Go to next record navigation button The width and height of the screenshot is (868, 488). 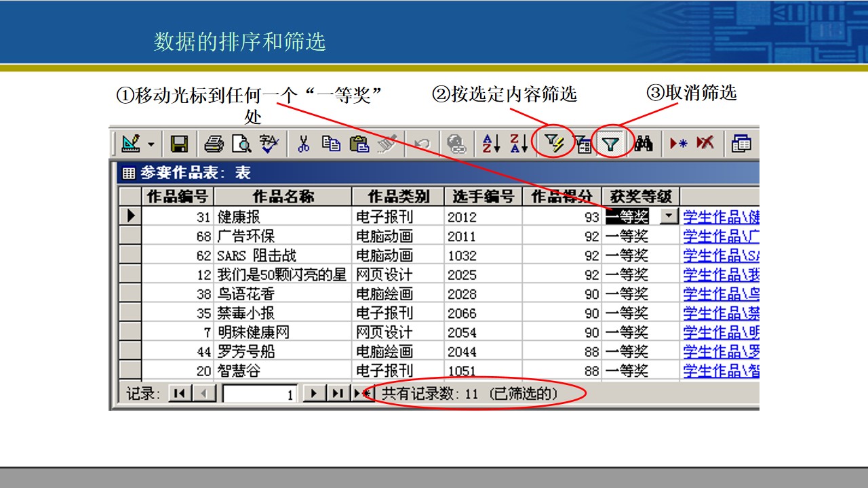click(313, 393)
